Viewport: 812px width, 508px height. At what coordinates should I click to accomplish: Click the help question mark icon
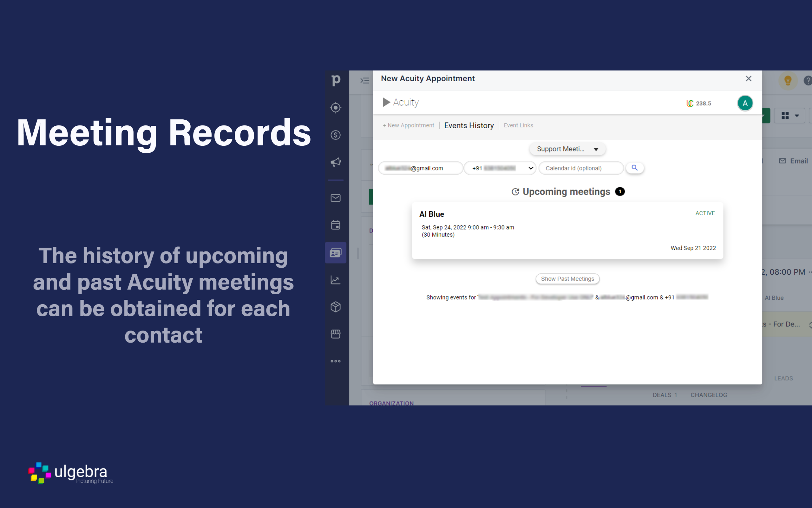click(808, 81)
